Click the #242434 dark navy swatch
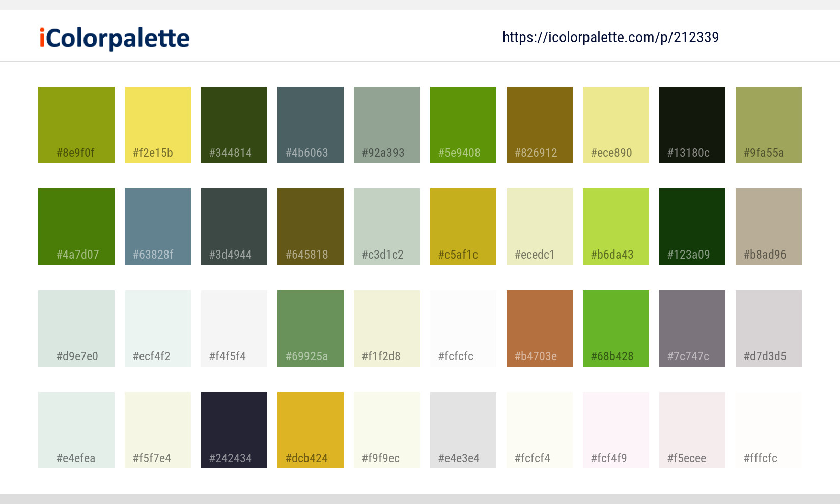 (x=234, y=430)
